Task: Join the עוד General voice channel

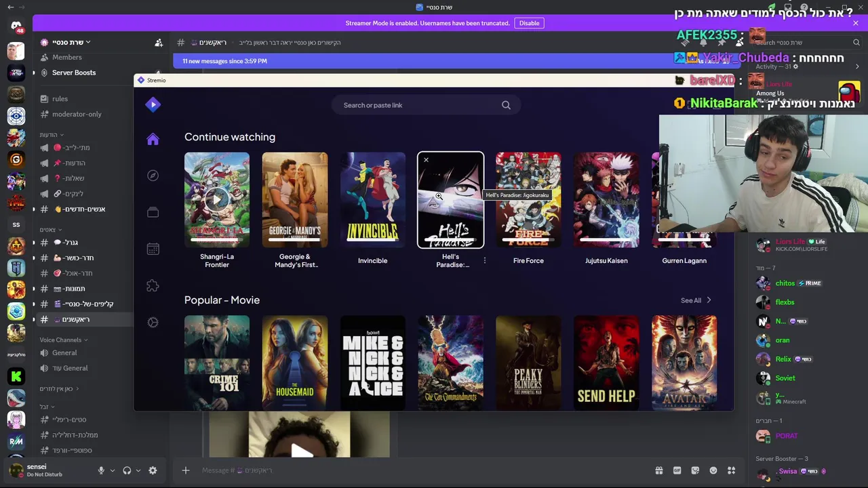Action: [70, 368]
